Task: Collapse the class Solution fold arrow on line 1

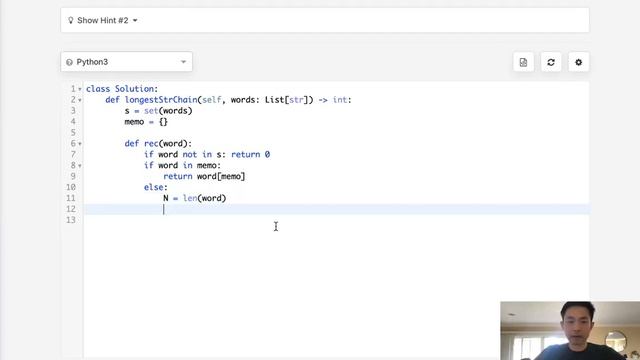Action: pyautogui.click(x=80, y=89)
